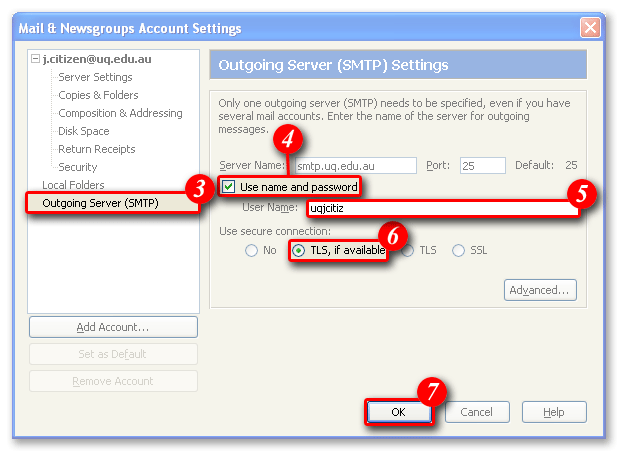Click the User Name text field
Viewport: 619px width, 452px height.
coord(441,209)
